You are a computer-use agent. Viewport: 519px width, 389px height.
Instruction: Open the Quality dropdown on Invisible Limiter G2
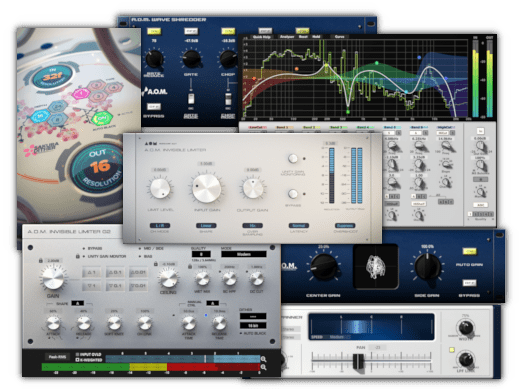[201, 254]
